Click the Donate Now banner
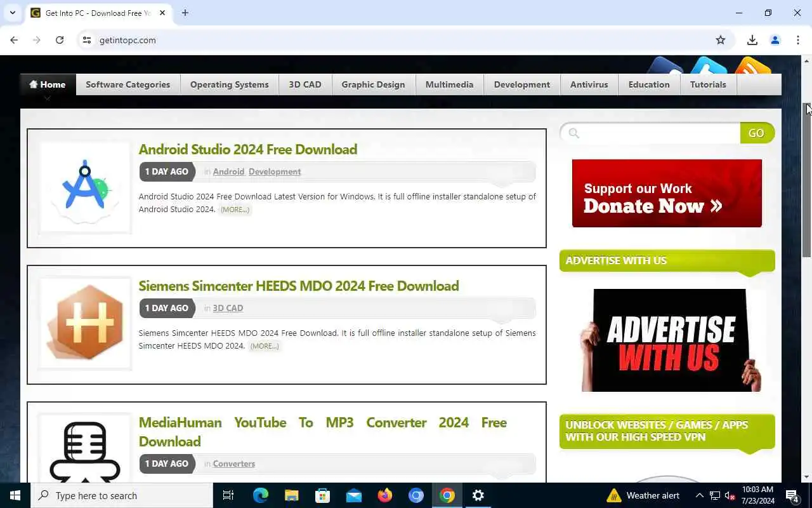The width and height of the screenshot is (812, 508). (667, 193)
